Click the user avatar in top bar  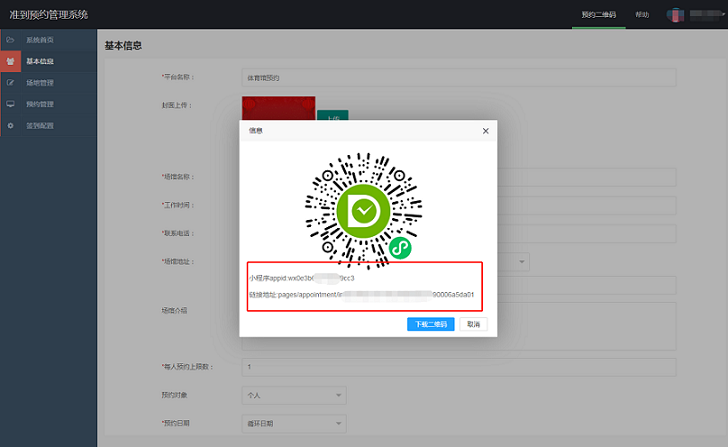(675, 15)
